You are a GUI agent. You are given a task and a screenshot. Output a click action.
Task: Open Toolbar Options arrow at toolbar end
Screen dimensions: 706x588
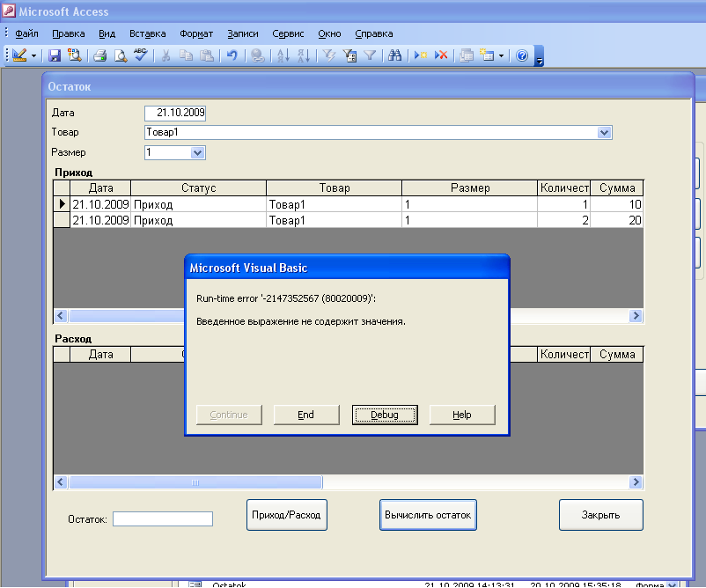point(539,56)
